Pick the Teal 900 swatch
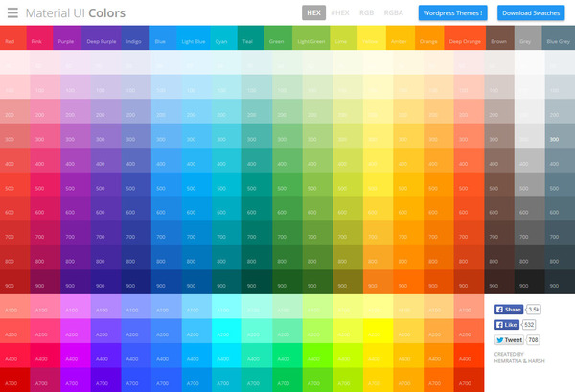Image resolution: width=575 pixels, height=392 pixels. pyautogui.click(x=257, y=282)
